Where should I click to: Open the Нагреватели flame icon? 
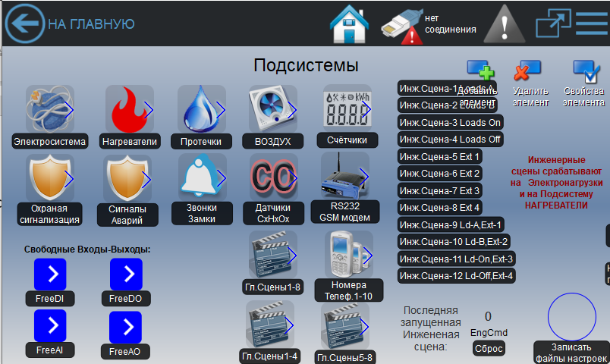coord(129,110)
